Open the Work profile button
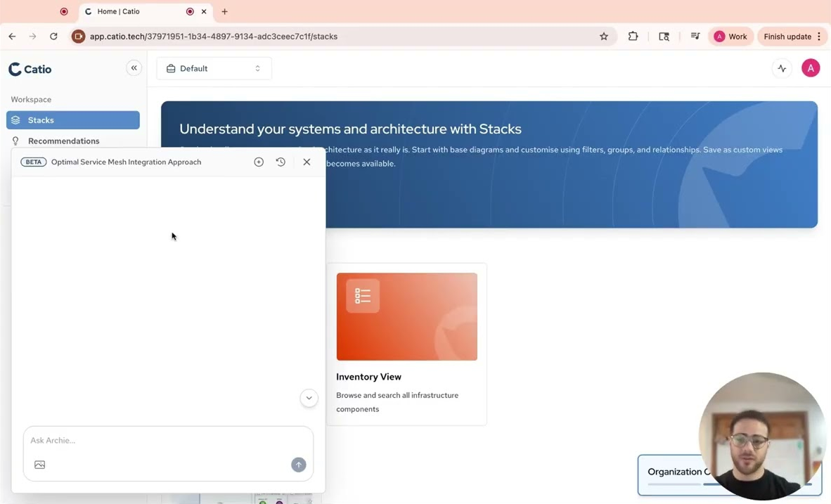 coord(731,37)
